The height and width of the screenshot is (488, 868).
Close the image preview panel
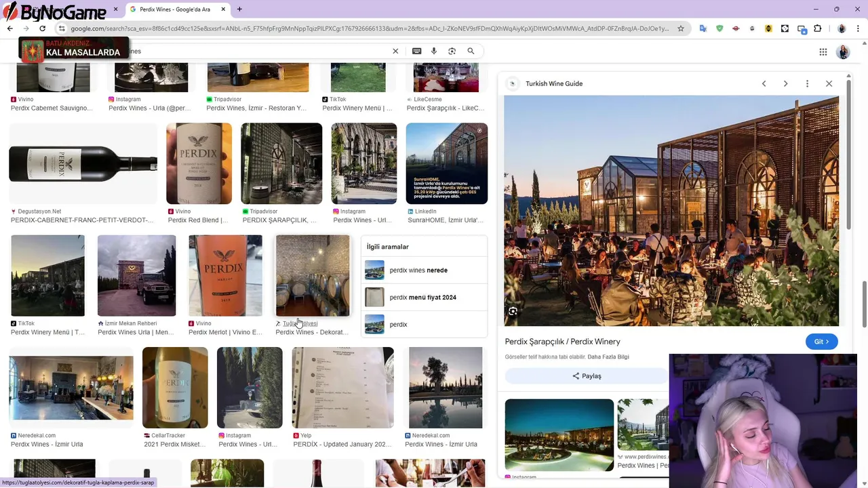(x=829, y=83)
